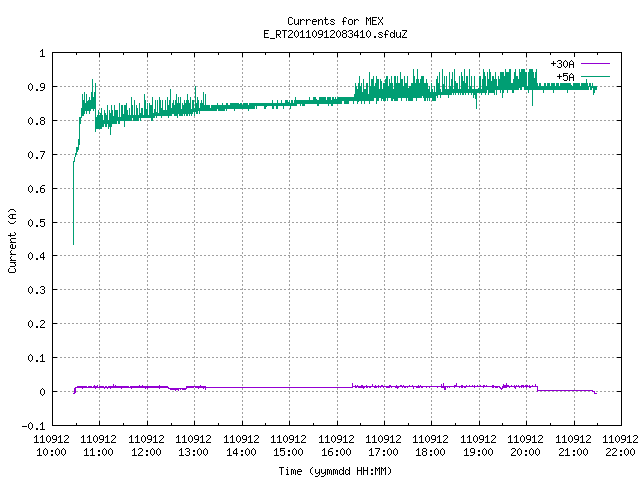This screenshot has width=640, height=480.
Task: Click the +5A legend label
Action: (x=565, y=77)
